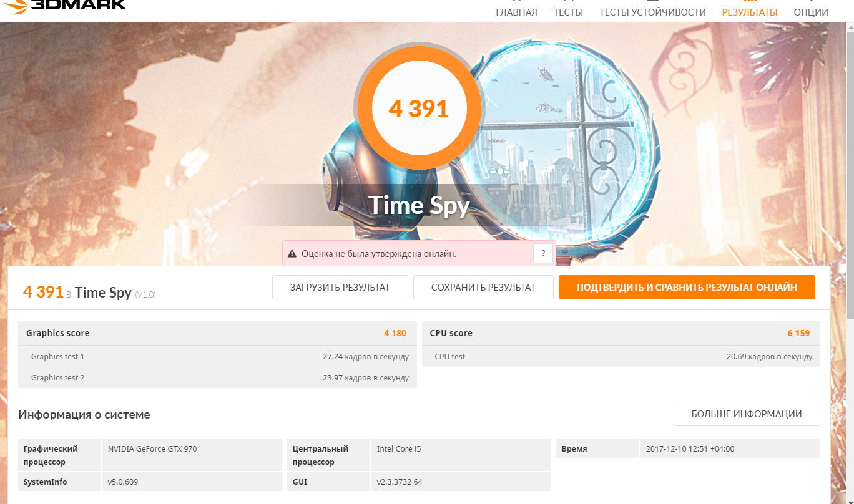Open the Опции tab
The height and width of the screenshot is (504, 854).
811,12
